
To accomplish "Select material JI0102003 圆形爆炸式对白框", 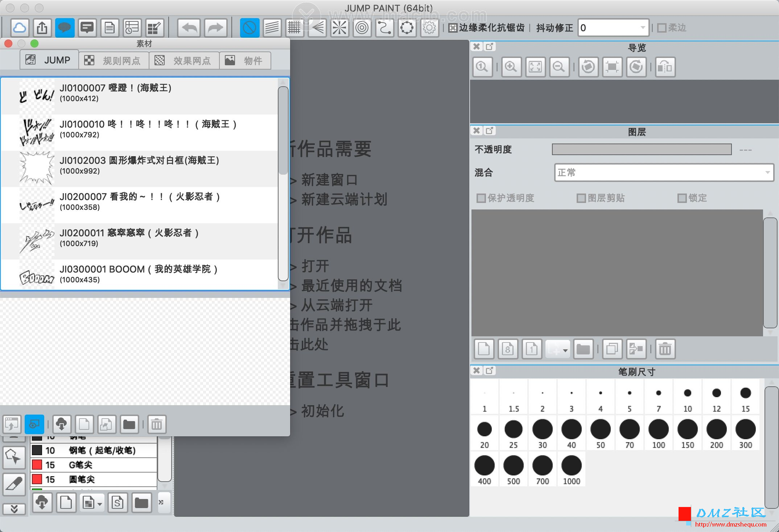I will pos(139,169).
